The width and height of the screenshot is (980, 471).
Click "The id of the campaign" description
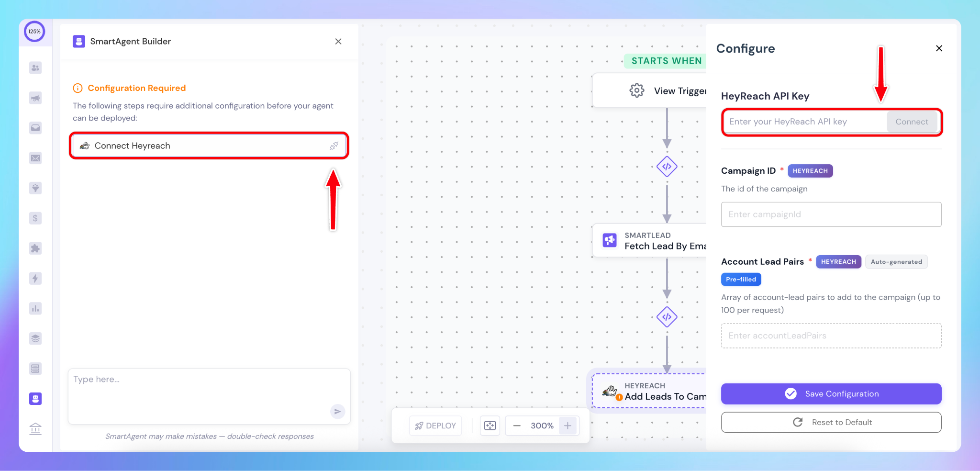764,189
